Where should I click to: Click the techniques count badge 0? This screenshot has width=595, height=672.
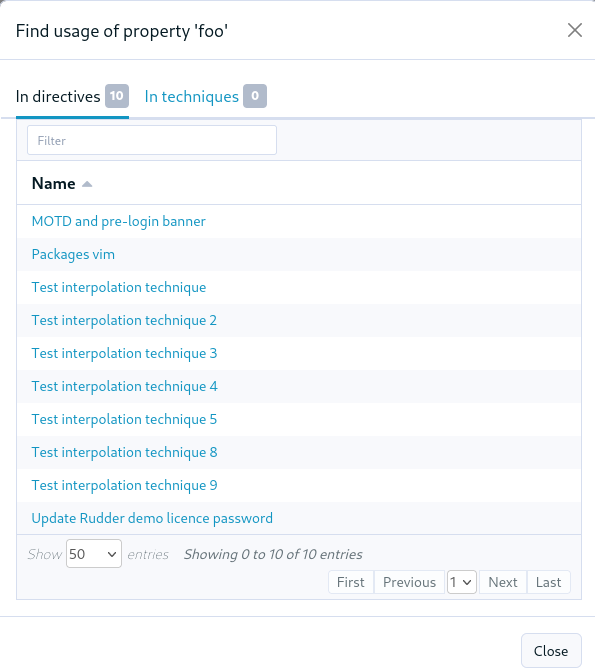(x=255, y=96)
